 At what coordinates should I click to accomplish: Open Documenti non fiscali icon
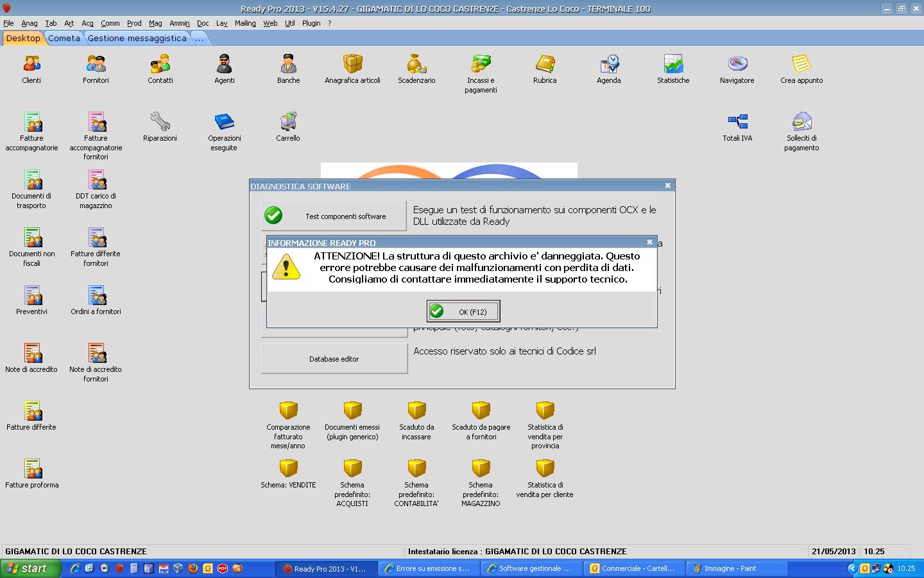(x=31, y=238)
